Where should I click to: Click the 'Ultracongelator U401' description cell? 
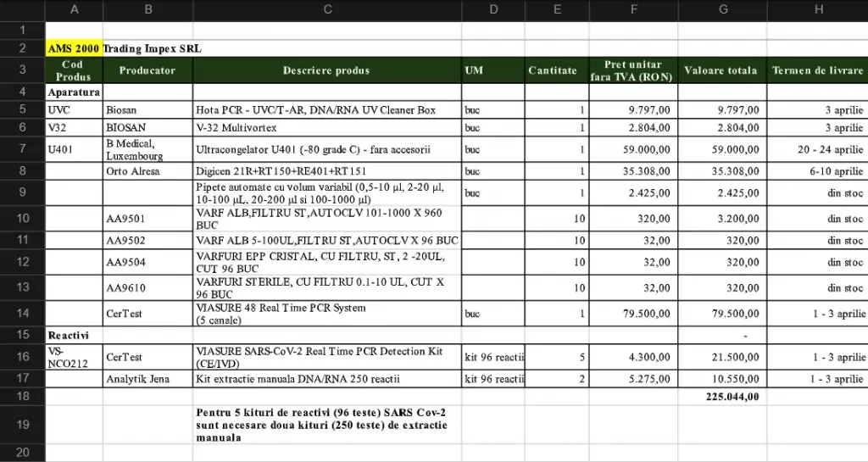click(327, 149)
